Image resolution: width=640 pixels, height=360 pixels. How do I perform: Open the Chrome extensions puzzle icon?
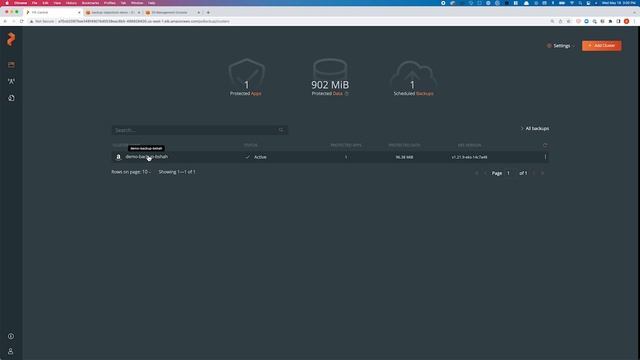(x=611, y=21)
